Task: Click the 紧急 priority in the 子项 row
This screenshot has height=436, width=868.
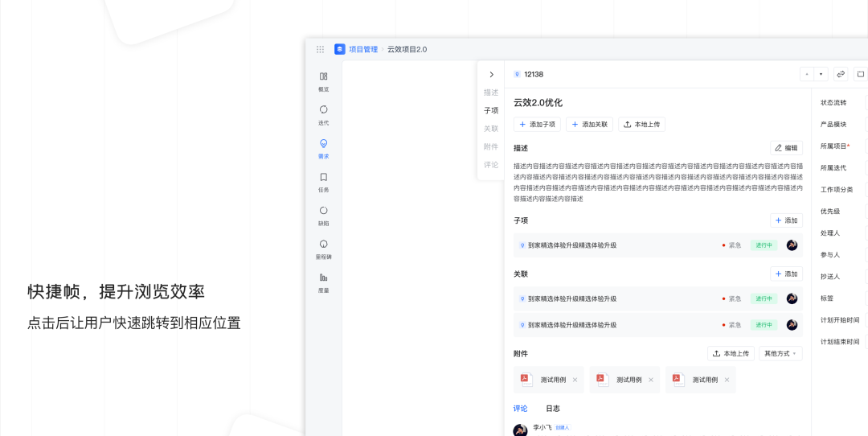Action: click(731, 245)
